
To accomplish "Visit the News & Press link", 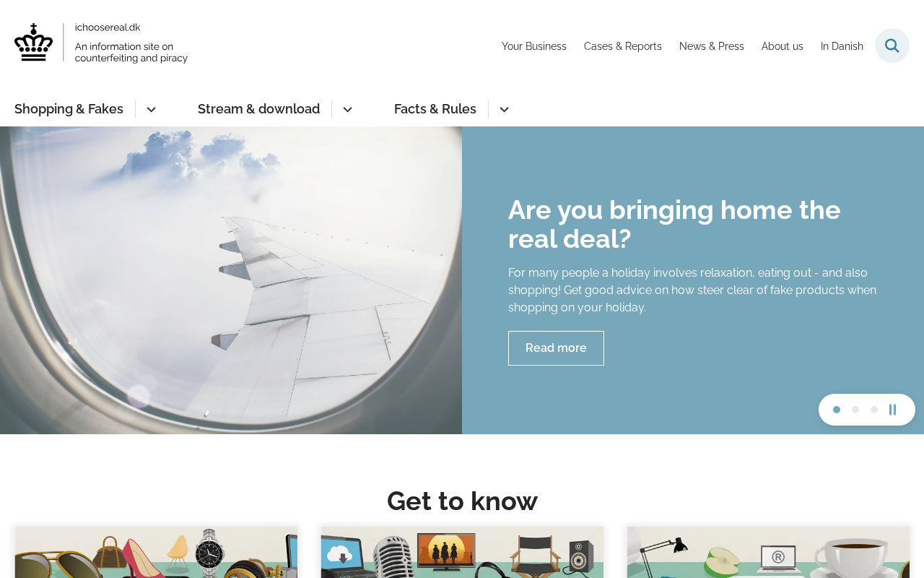I will coord(712,46).
